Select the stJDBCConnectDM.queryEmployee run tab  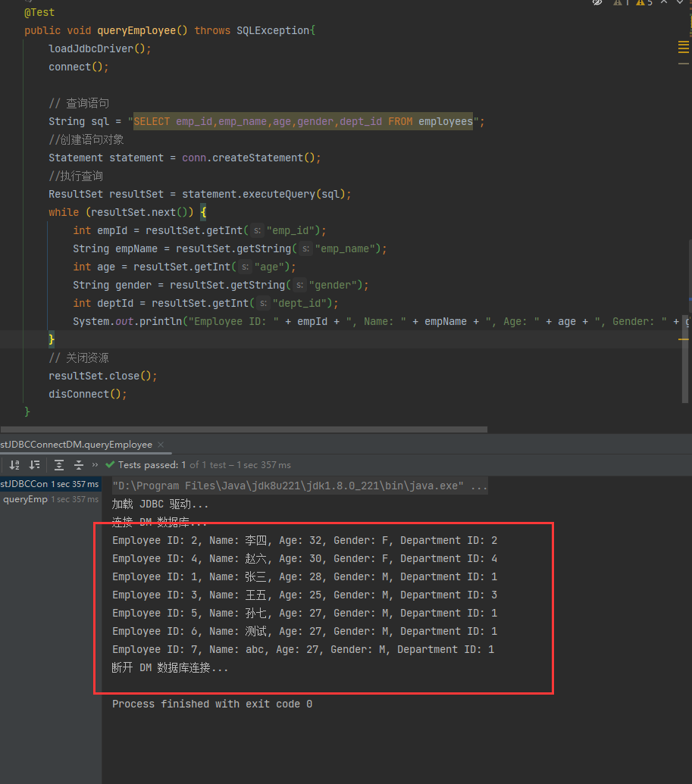(x=76, y=445)
